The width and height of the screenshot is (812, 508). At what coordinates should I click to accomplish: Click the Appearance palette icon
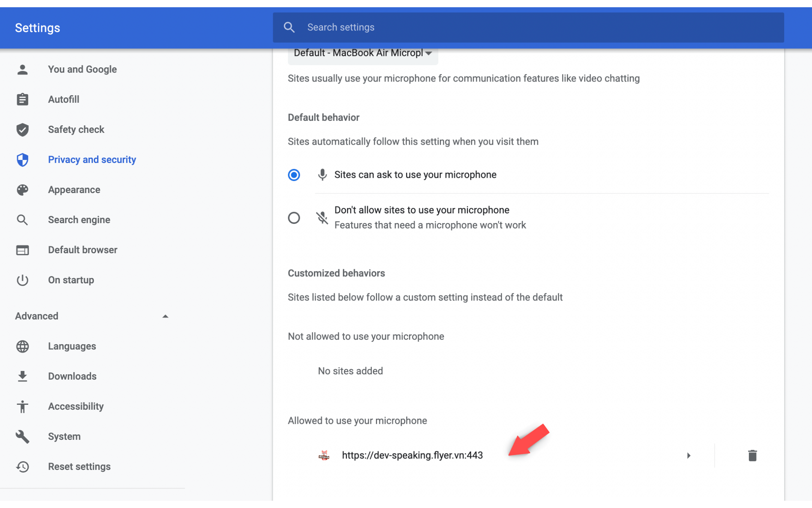(22, 190)
